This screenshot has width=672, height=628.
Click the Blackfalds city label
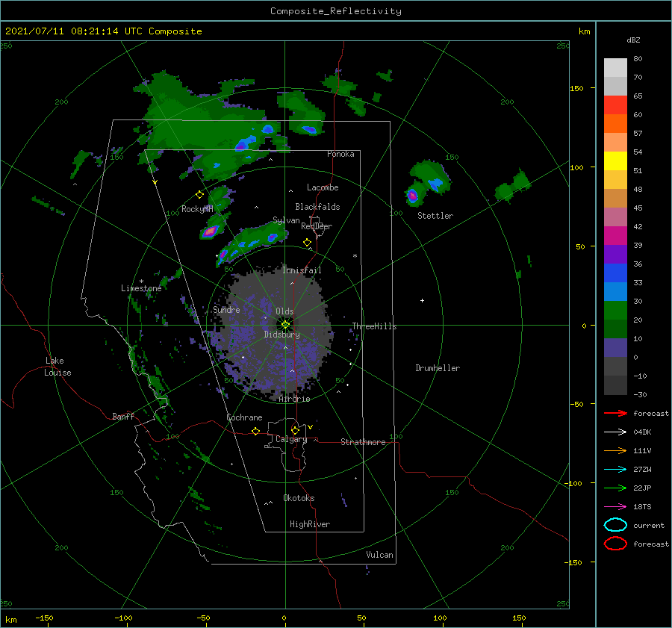click(317, 207)
